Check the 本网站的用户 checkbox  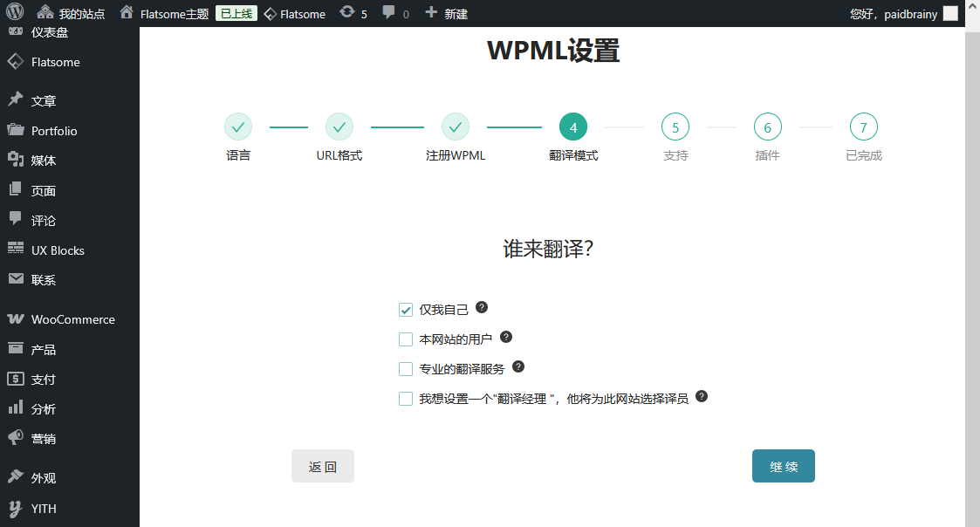pyautogui.click(x=406, y=339)
